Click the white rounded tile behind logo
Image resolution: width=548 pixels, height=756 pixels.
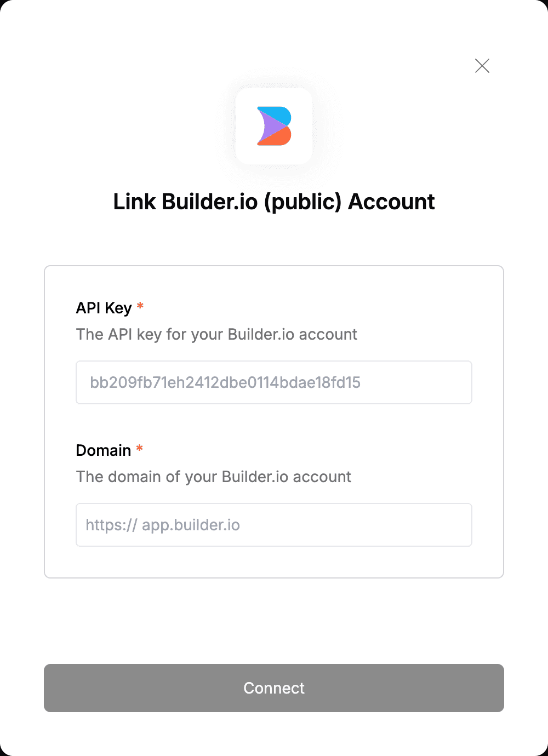click(274, 126)
